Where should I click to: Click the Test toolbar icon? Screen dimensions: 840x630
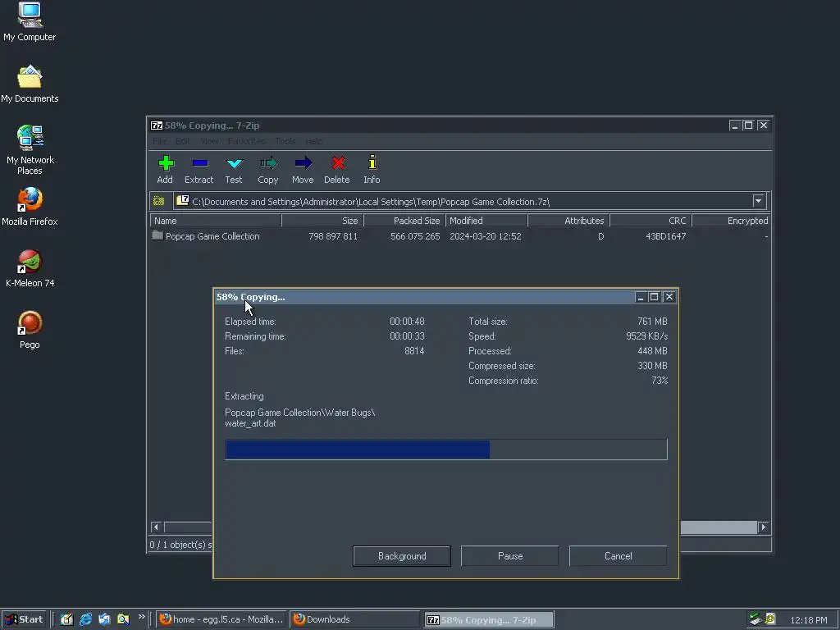234,169
